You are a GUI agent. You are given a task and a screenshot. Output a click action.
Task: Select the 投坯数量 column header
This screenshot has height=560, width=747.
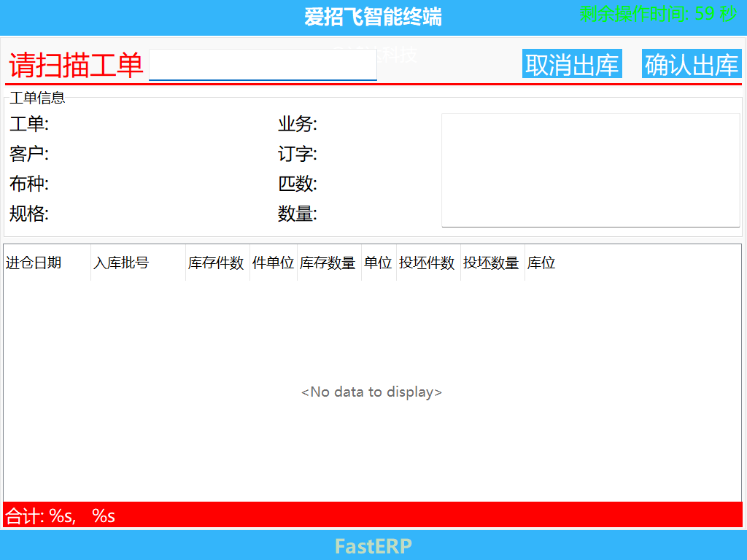click(492, 262)
